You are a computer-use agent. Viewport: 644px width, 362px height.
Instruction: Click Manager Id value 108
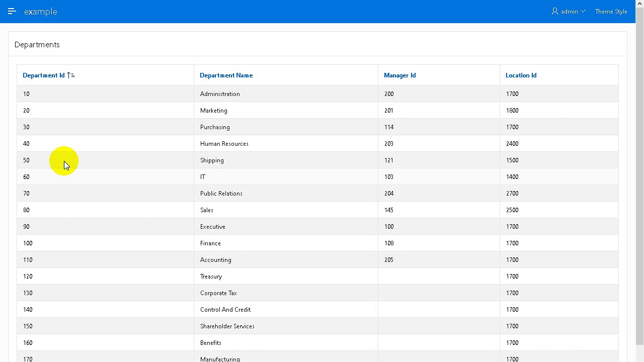(389, 243)
